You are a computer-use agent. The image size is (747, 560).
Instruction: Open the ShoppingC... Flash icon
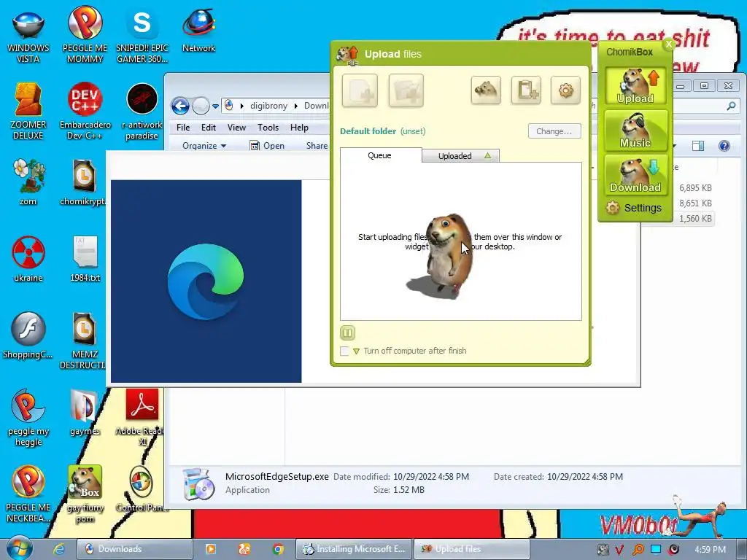28,335
